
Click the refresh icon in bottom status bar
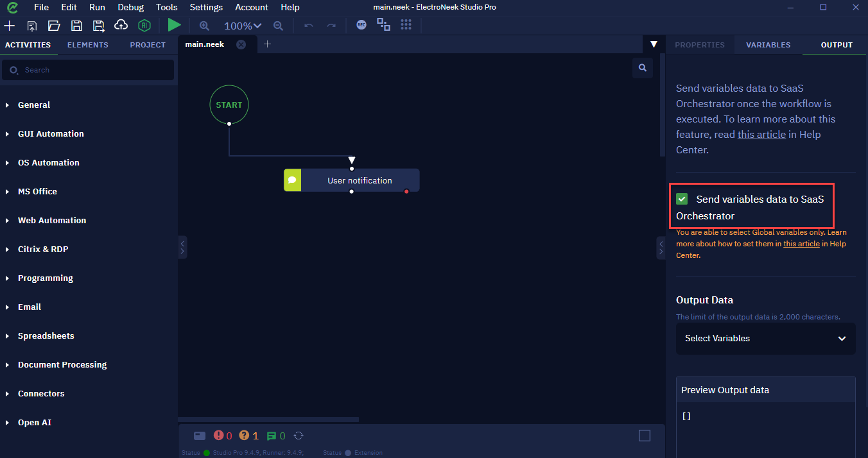click(299, 436)
